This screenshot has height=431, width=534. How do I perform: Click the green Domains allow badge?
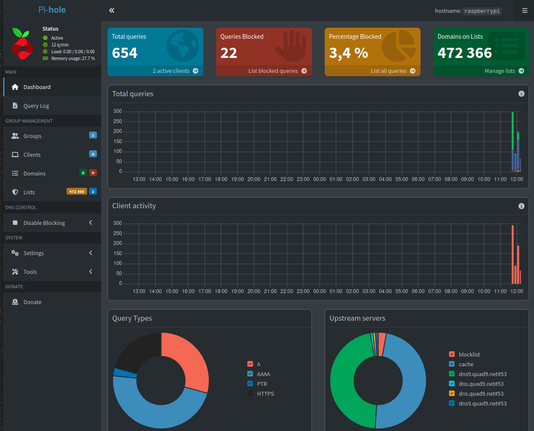tap(83, 173)
